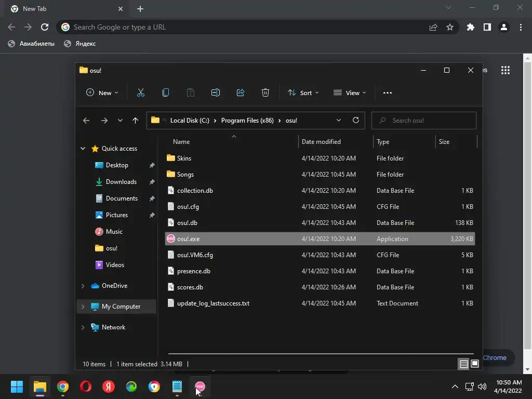Go forward in Explorer navigation
This screenshot has height=399, width=532.
pos(104,121)
